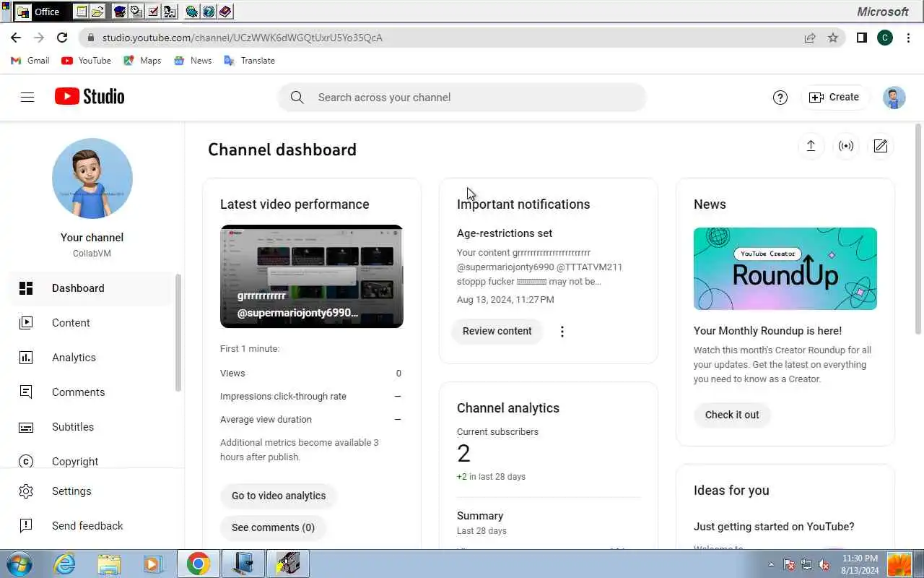Click the Go live broadcast icon

tap(845, 146)
